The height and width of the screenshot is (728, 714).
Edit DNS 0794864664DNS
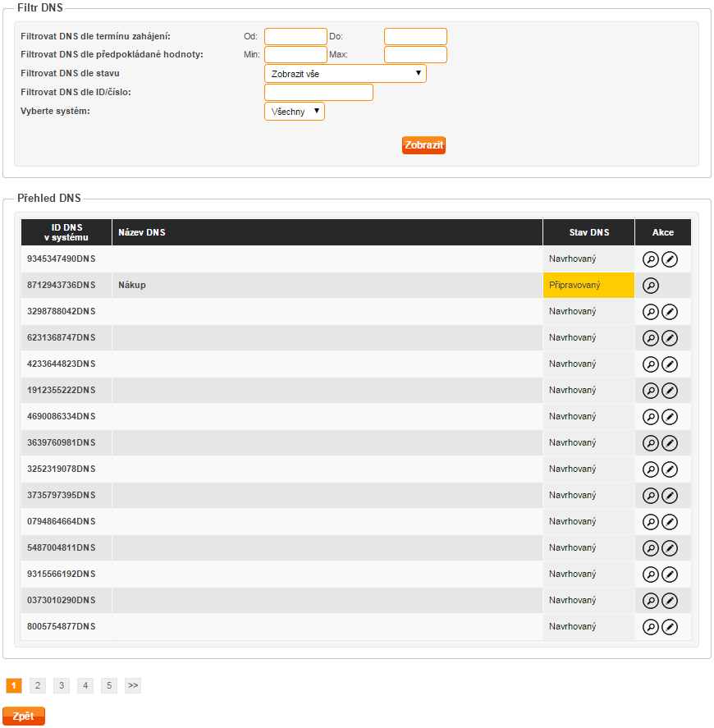(670, 522)
